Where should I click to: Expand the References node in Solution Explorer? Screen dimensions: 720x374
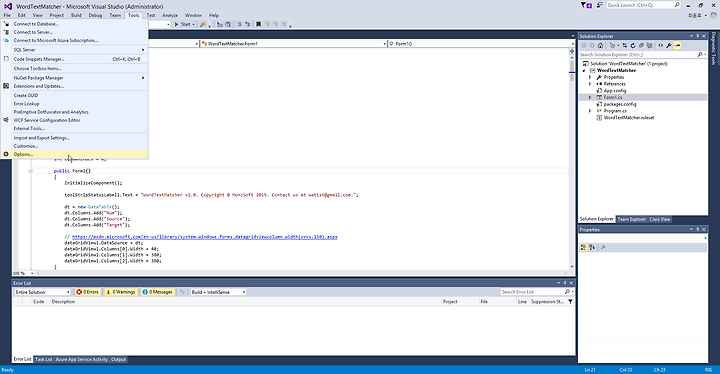point(590,84)
